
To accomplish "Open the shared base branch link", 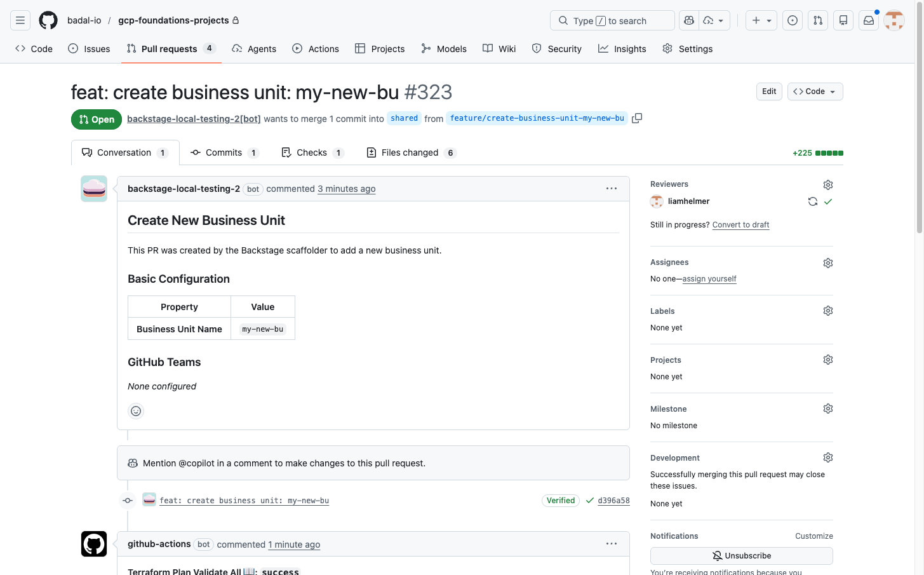I will click(405, 118).
